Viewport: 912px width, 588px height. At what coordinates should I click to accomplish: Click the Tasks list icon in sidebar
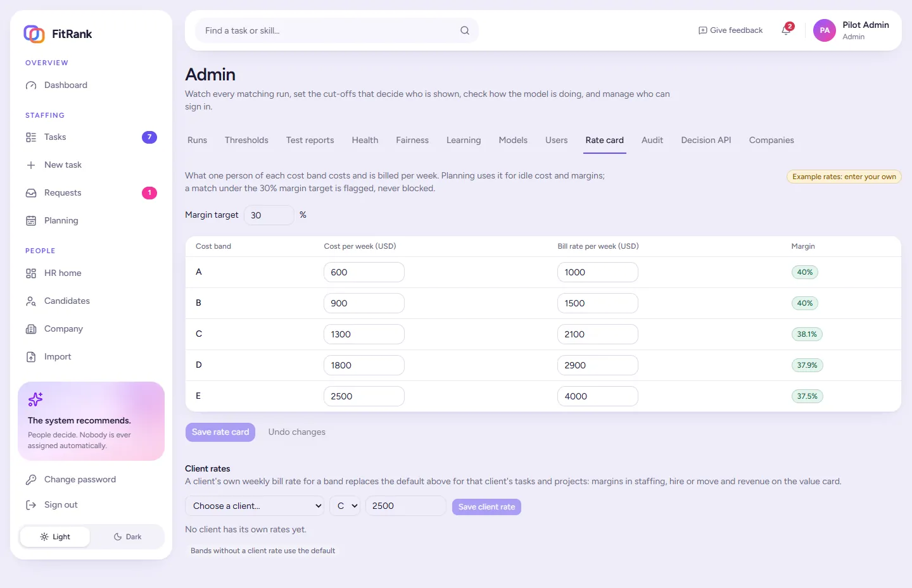31,137
